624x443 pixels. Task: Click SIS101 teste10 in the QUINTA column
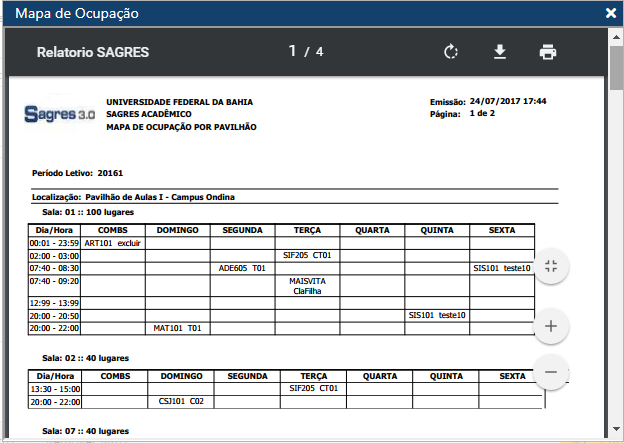pyautogui.click(x=437, y=315)
